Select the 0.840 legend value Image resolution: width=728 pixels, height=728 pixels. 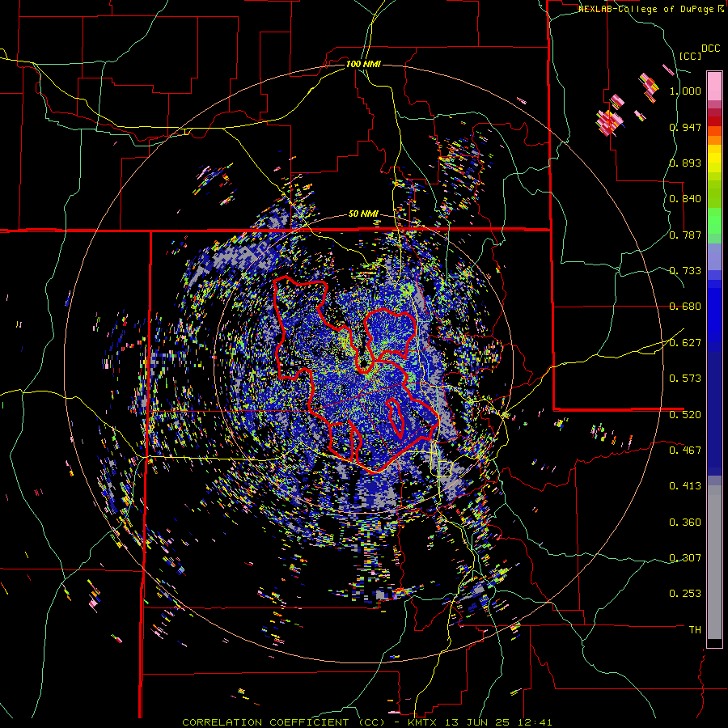coord(685,199)
